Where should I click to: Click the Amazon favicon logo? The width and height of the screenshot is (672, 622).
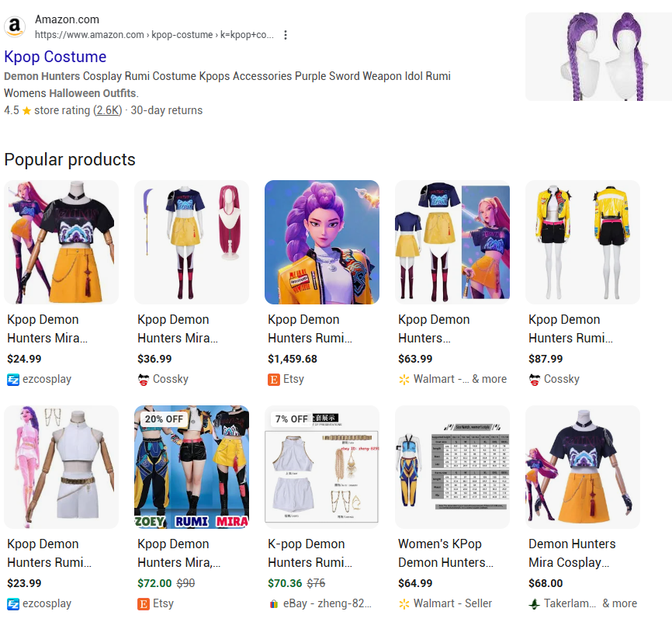(x=16, y=27)
